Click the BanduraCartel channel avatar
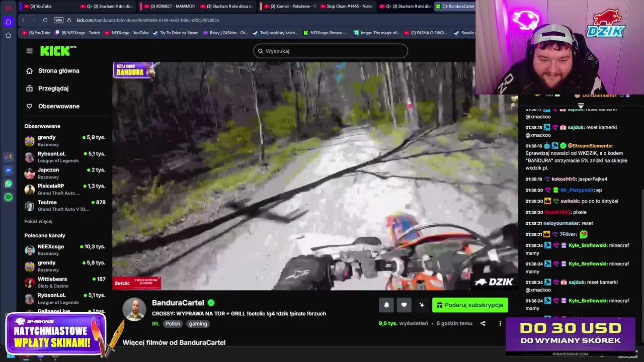The image size is (644, 362). [134, 310]
